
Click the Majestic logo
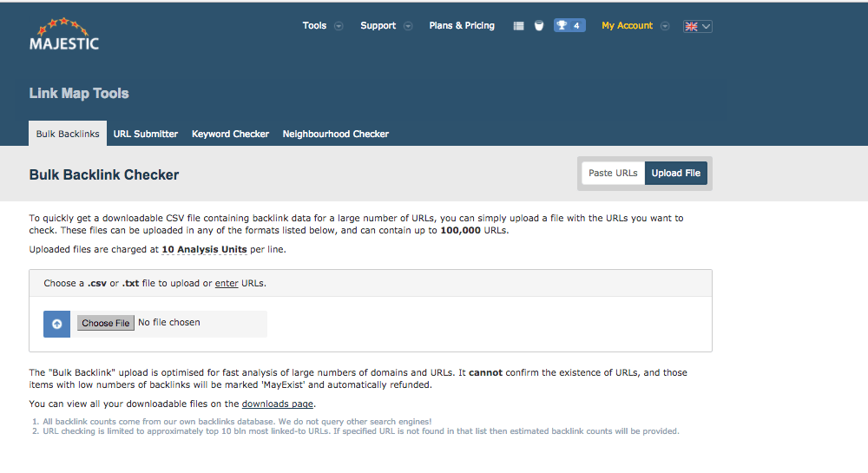point(64,35)
